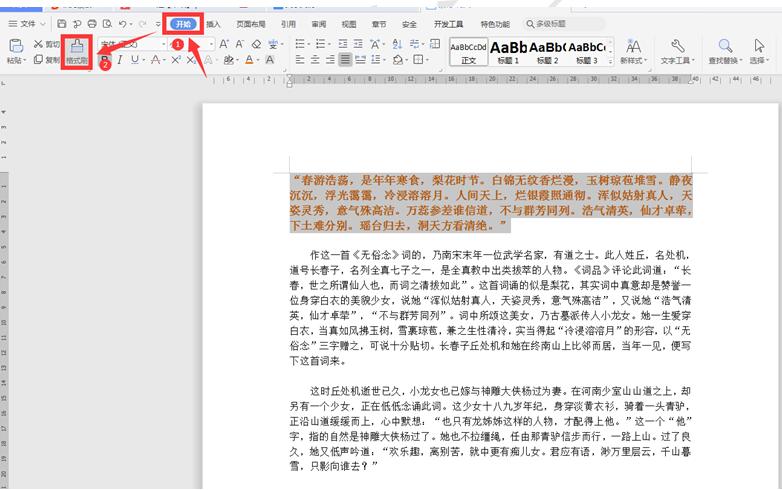Open the 审阅 (Review) tab
This screenshot has height=490, width=782.
click(319, 24)
